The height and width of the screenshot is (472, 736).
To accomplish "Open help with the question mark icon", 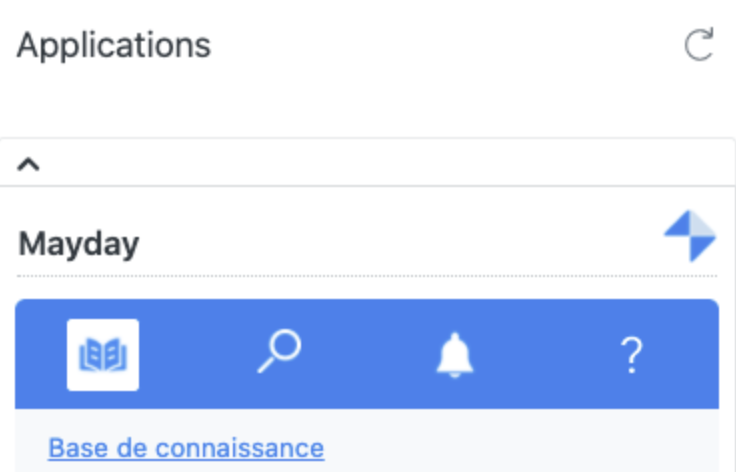I will tap(631, 355).
